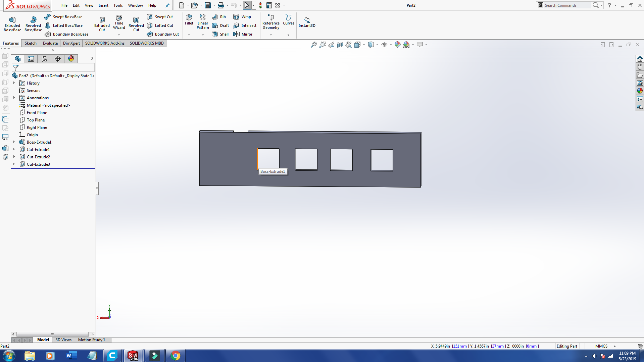This screenshot has height=362, width=644.
Task: Switch to the Evaluate tab
Action: point(50,43)
